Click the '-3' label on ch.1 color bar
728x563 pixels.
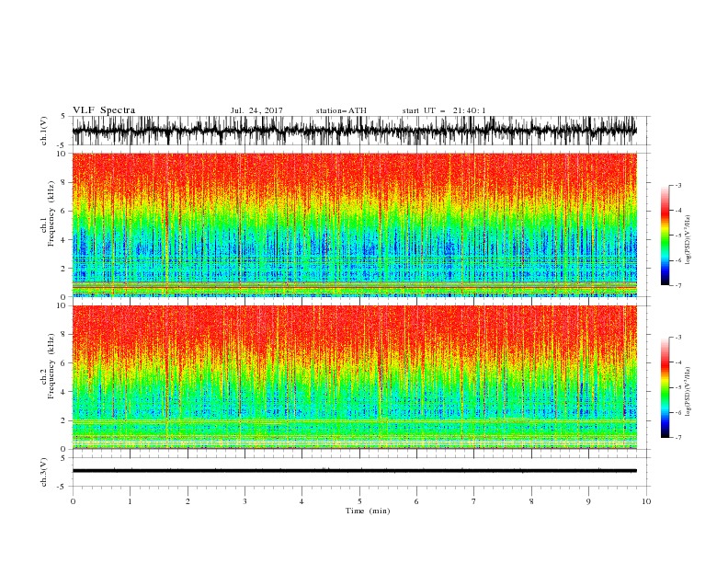[x=678, y=185]
